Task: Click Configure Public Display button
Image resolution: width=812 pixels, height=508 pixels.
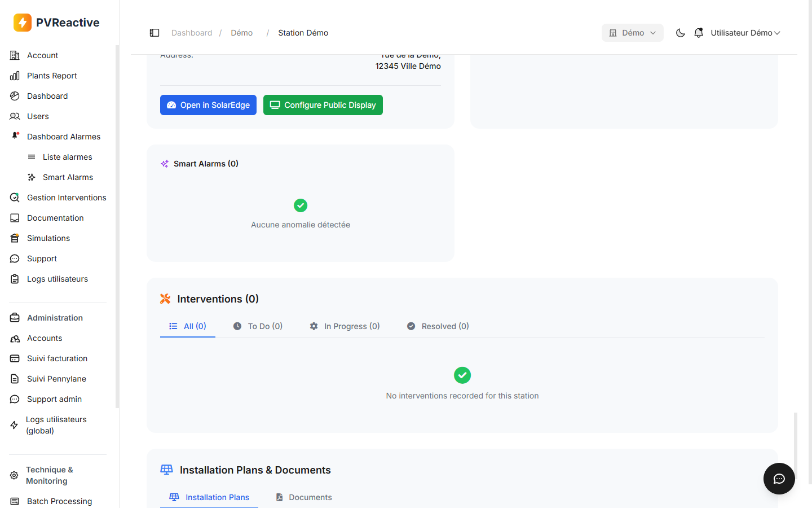Action: (x=323, y=105)
